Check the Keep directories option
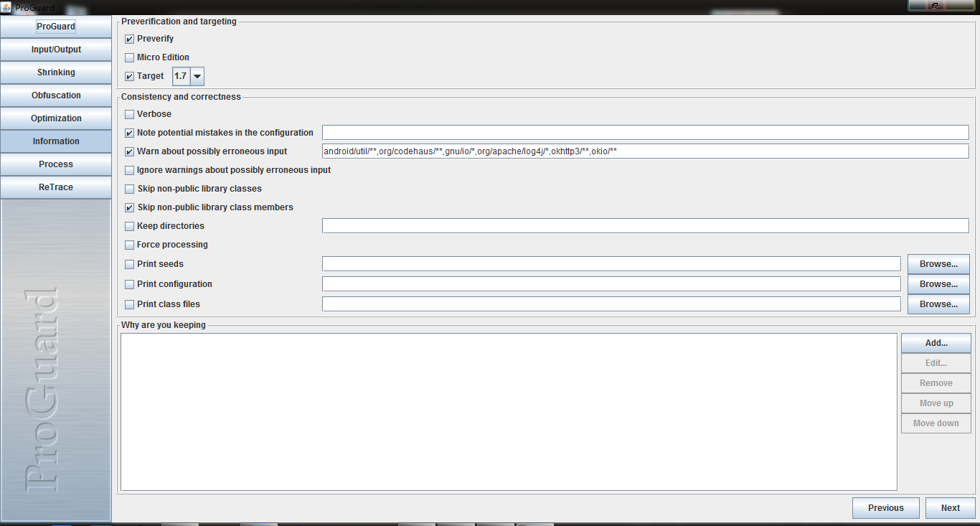This screenshot has height=526, width=980. coord(129,226)
